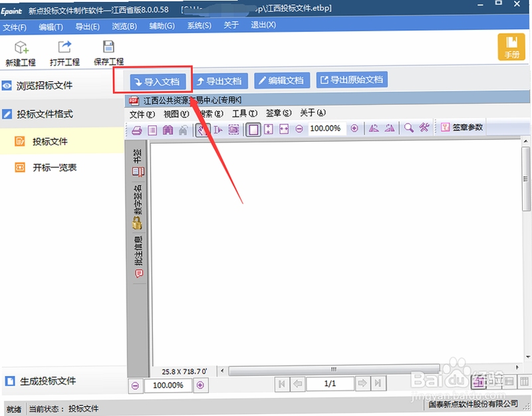The image size is (532, 416).
Task: Open the PDF viewer 文件(F) menu
Action: 142,114
